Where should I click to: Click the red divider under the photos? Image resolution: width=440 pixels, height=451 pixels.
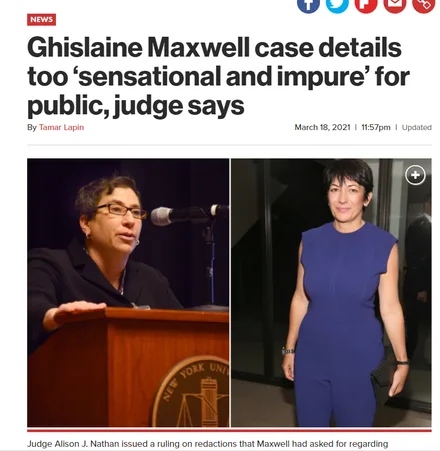pyautogui.click(x=229, y=430)
